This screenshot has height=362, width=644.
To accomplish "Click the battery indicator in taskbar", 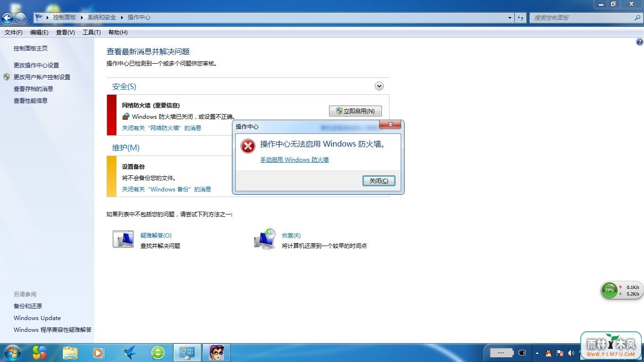I will [501, 353].
